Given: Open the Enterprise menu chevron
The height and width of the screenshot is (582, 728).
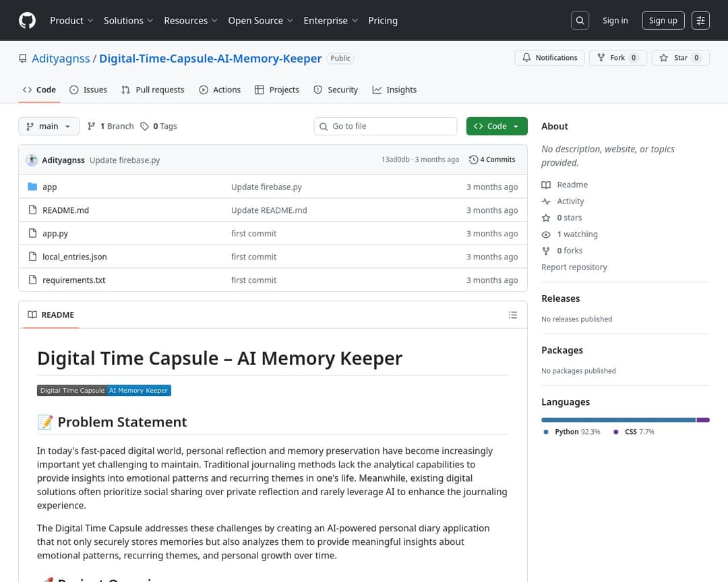Looking at the screenshot, I should (355, 21).
